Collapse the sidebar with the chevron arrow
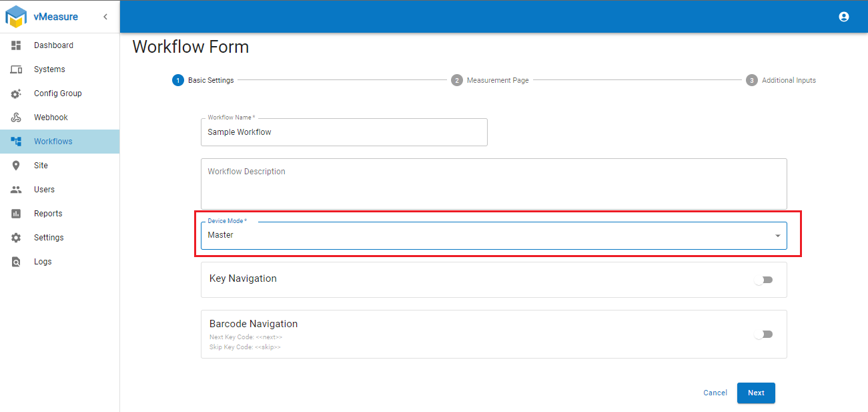This screenshot has width=868, height=412. point(105,17)
